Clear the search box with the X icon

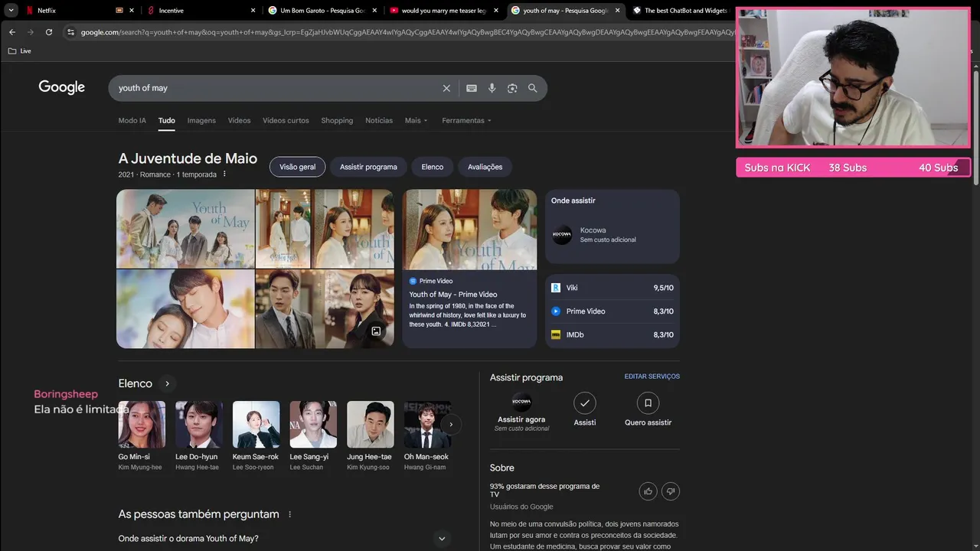(446, 88)
